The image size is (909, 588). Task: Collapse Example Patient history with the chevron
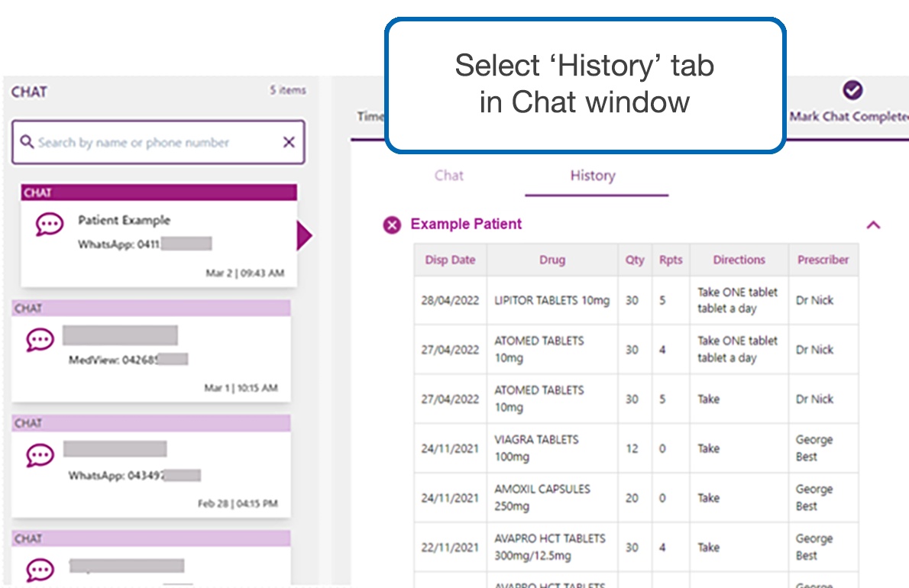tap(873, 225)
